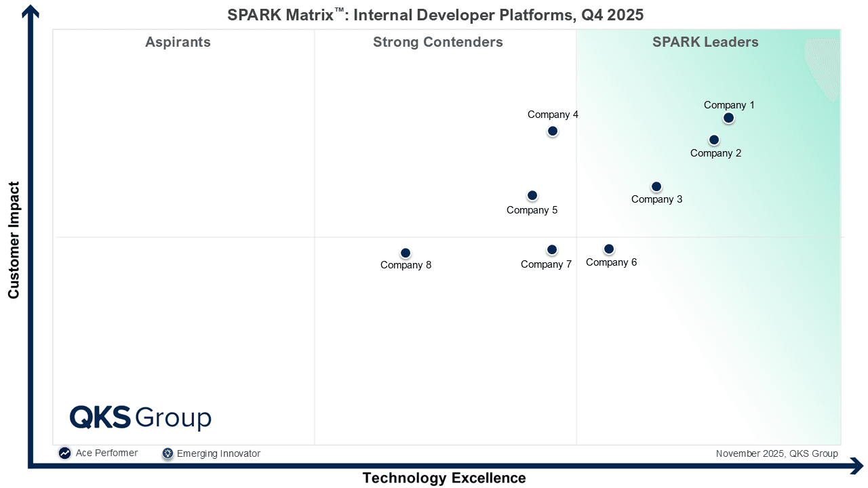Select the SPARK Leaders quadrant heading
The width and height of the screenshot is (868, 488).
705,42
